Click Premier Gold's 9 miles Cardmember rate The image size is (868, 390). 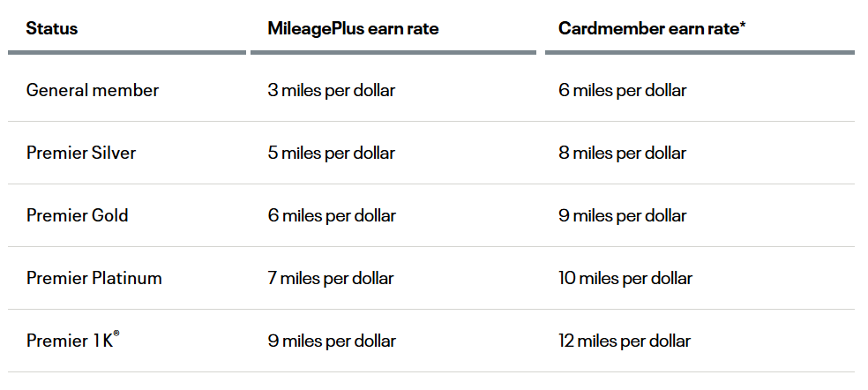click(x=623, y=215)
